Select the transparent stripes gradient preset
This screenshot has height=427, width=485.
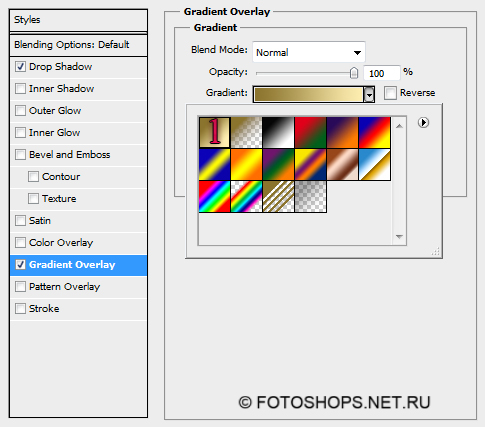(278, 197)
